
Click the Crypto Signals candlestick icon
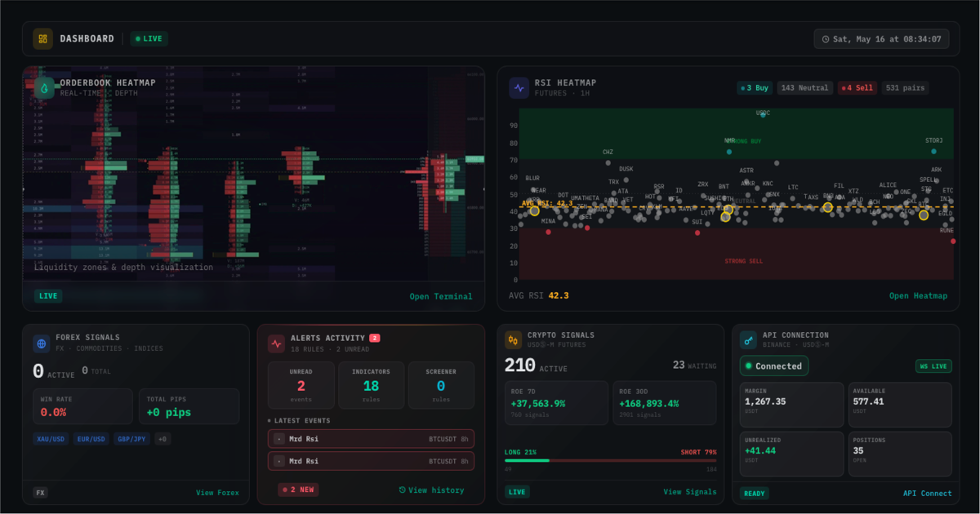pyautogui.click(x=514, y=339)
